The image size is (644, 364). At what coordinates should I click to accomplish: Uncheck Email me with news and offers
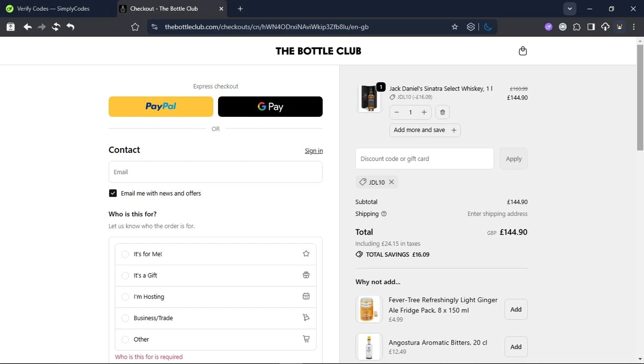point(113,193)
